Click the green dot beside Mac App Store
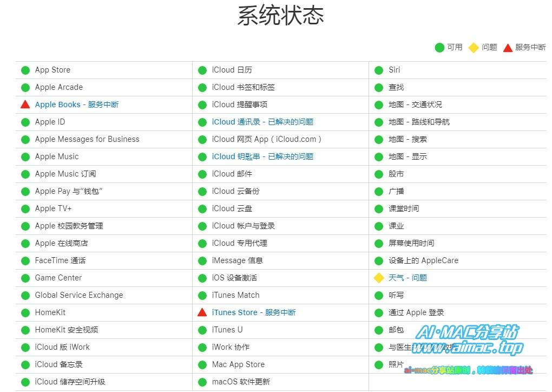Viewport: 552px width, 392px height. pyautogui.click(x=202, y=365)
